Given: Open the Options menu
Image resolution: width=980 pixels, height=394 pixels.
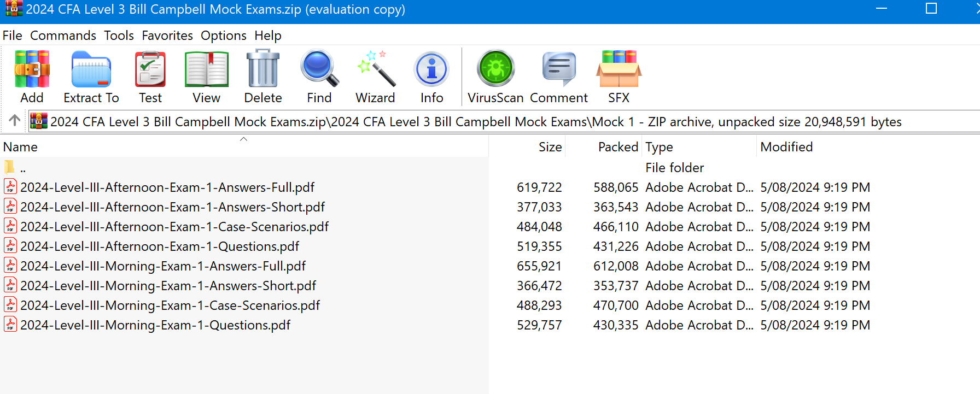Looking at the screenshot, I should tap(223, 36).
